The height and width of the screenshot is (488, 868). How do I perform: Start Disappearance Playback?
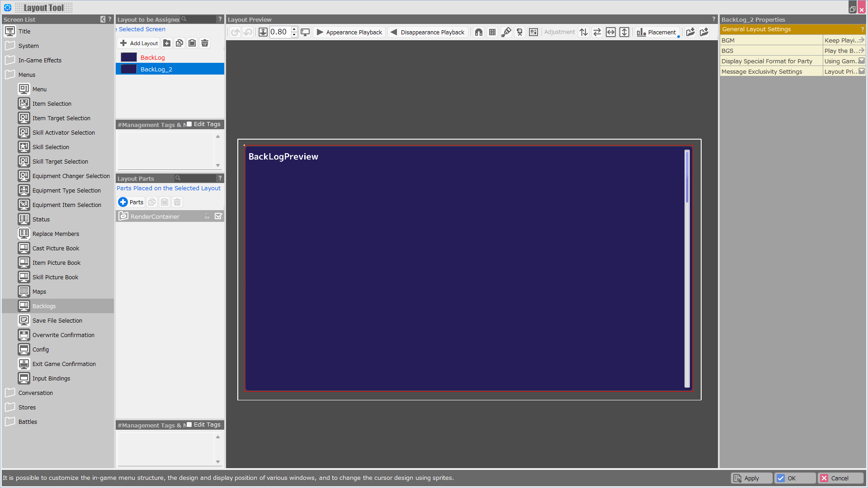pos(427,32)
